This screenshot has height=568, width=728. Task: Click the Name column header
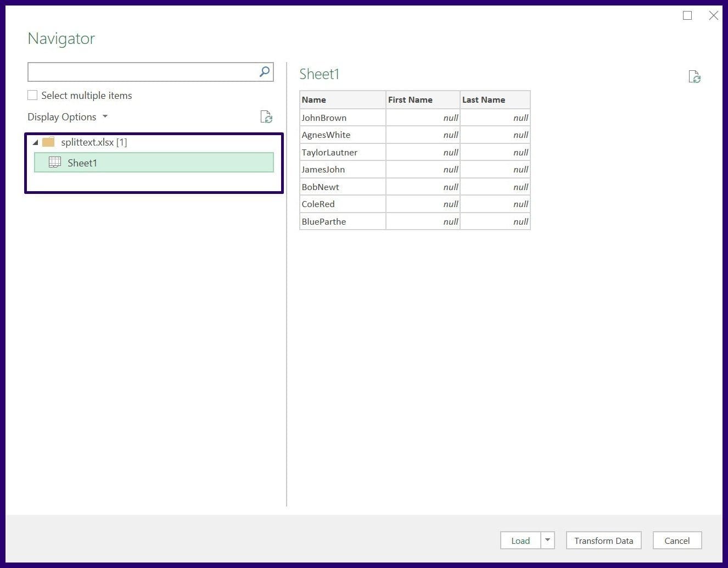[343, 99]
